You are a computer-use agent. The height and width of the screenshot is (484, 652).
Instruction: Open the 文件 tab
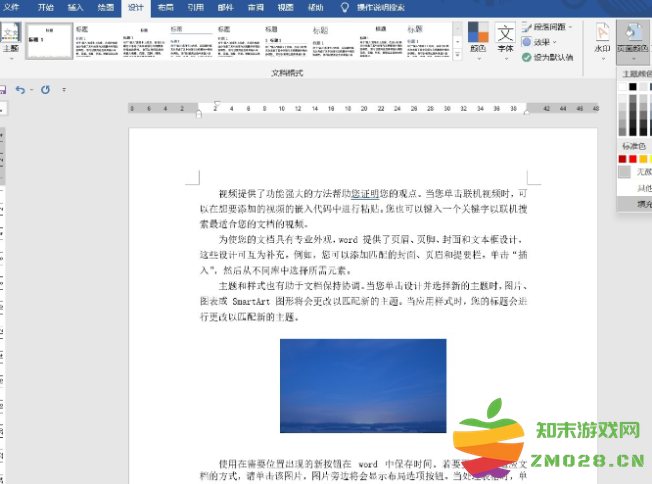11,7
